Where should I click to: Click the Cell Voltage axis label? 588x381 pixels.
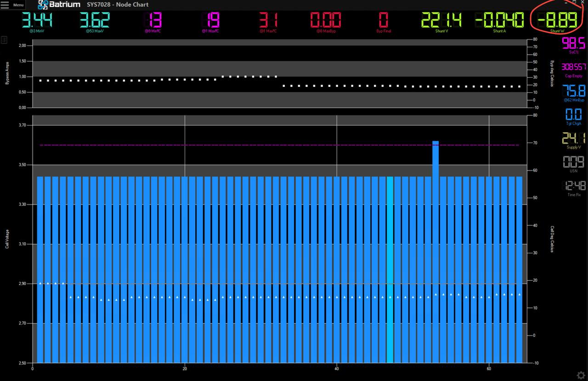(x=7, y=239)
